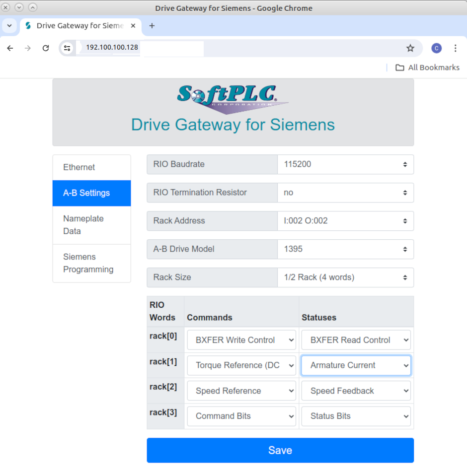Switch to the Ethernet tab

click(x=78, y=167)
